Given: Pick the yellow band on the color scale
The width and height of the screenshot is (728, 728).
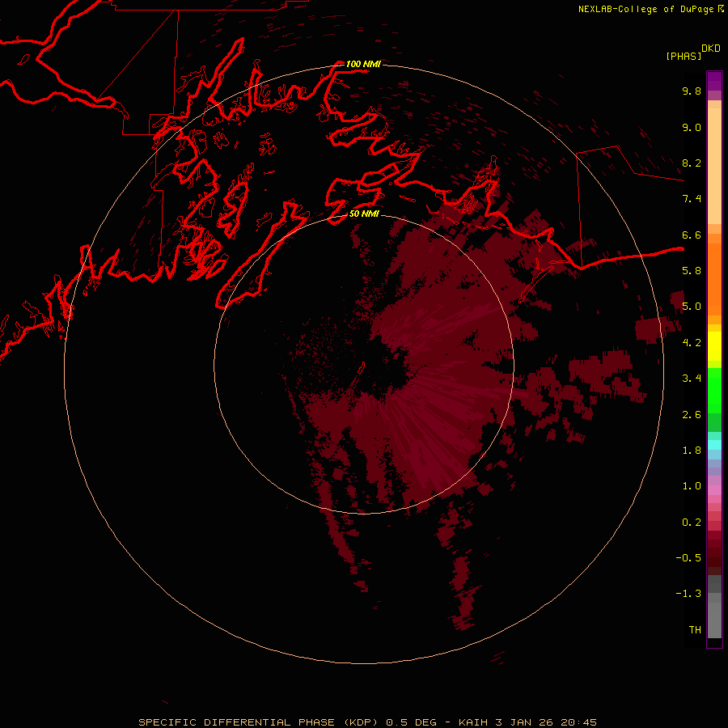Looking at the screenshot, I should pos(714,346).
